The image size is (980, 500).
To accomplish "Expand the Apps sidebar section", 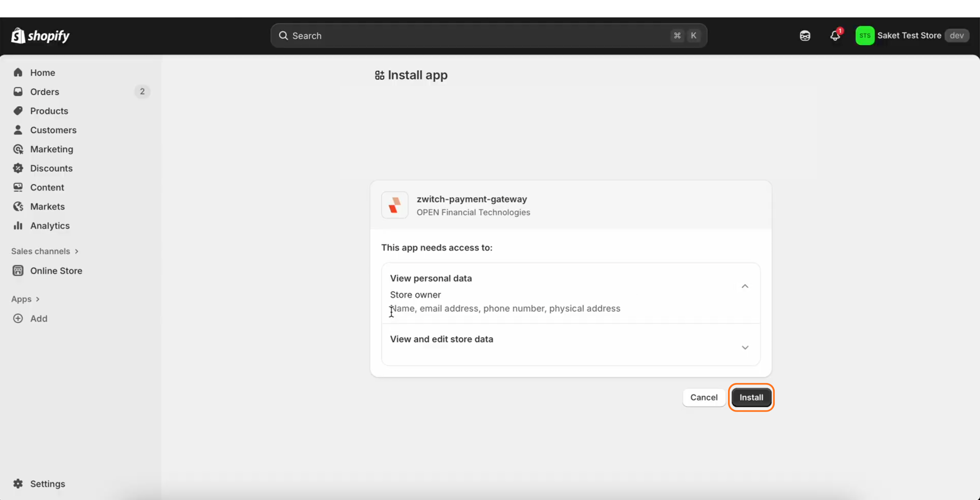I will pos(25,299).
